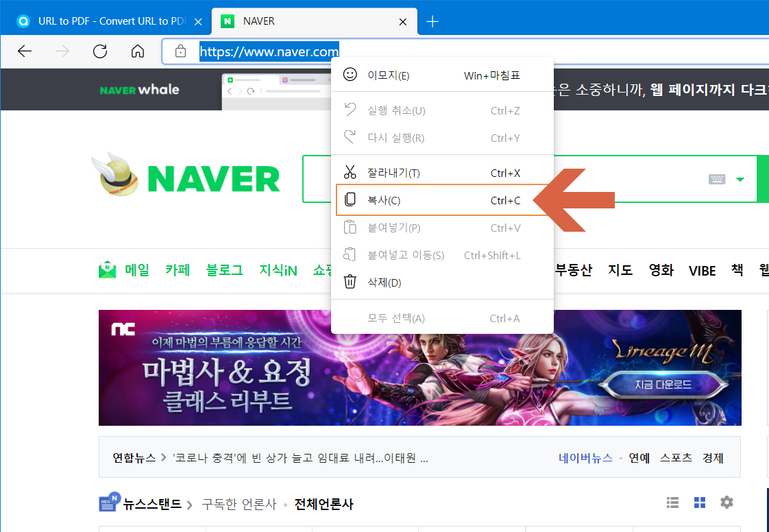Select the 전체언론사 tab
This screenshot has height=532, width=769.
coord(324,504)
